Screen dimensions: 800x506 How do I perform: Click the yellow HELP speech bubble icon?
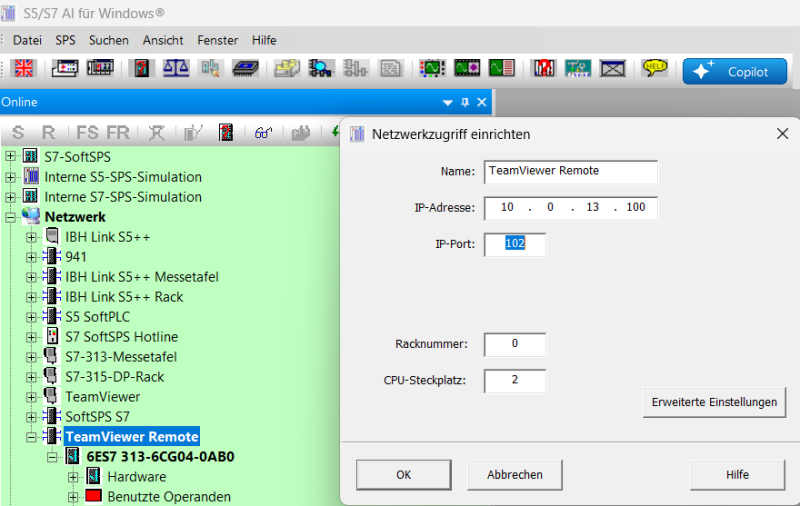(x=655, y=68)
